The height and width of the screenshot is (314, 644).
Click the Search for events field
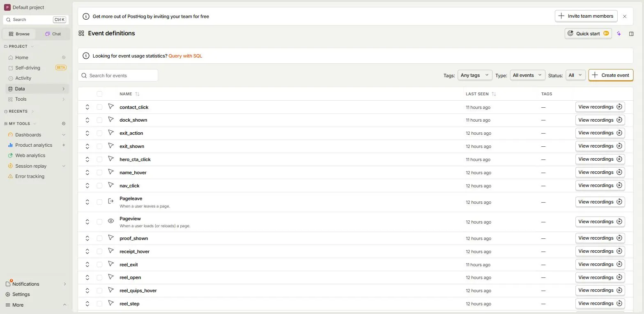(118, 76)
